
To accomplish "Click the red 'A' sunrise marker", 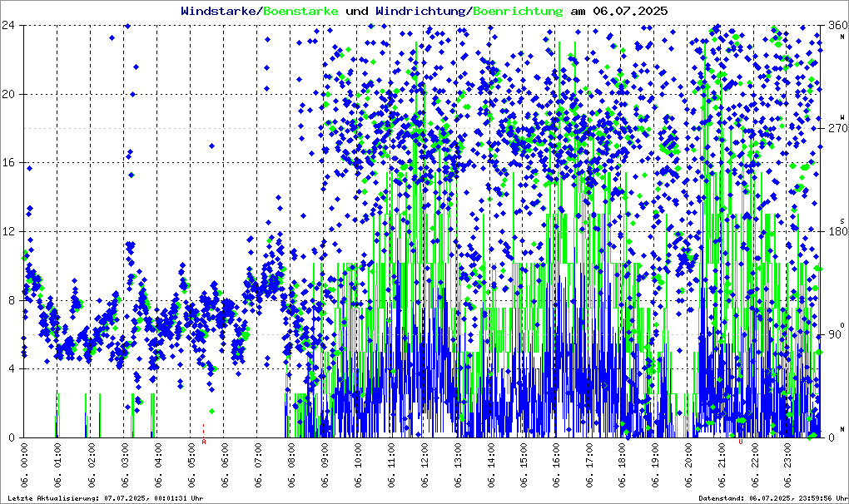I will pyautogui.click(x=203, y=442).
